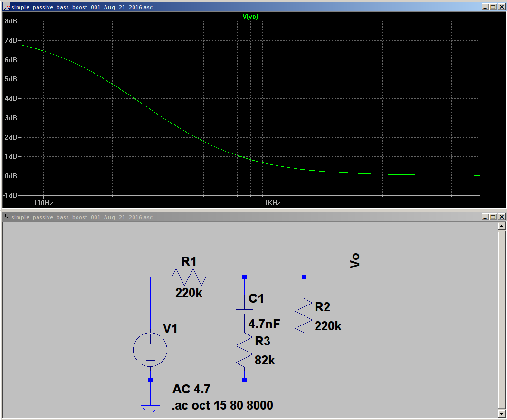Select resistor R3 symbol in schematic
The image size is (507, 420).
click(x=244, y=350)
